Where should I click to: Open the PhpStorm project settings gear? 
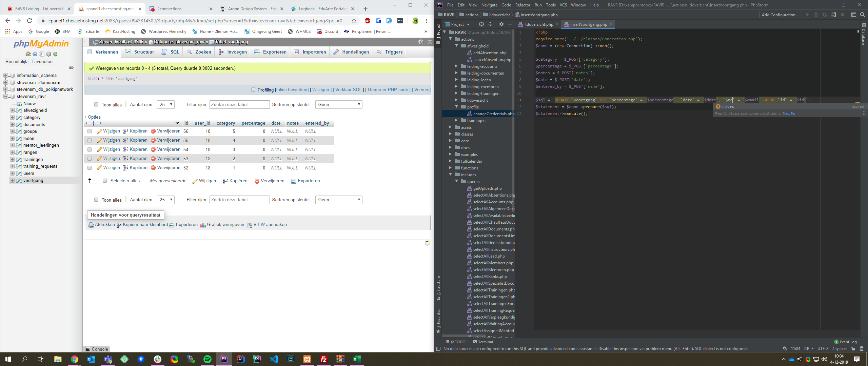(501, 24)
